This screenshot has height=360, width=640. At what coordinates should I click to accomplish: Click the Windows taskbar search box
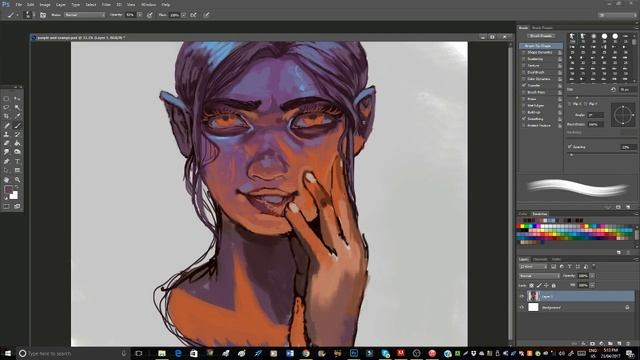point(72,353)
